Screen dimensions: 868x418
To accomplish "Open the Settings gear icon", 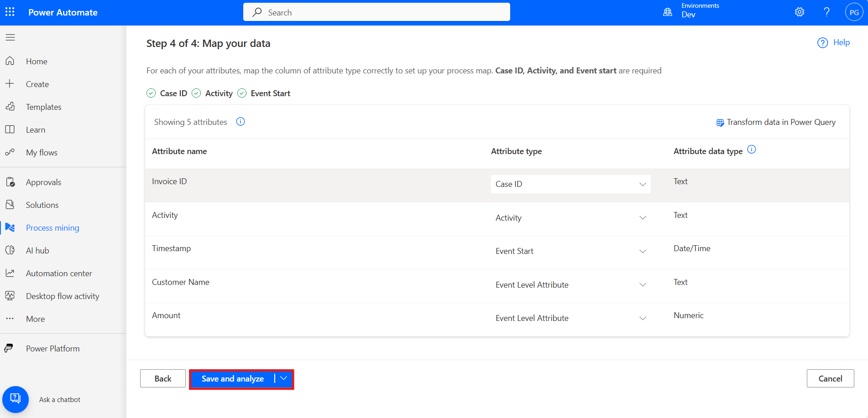I will (x=800, y=12).
